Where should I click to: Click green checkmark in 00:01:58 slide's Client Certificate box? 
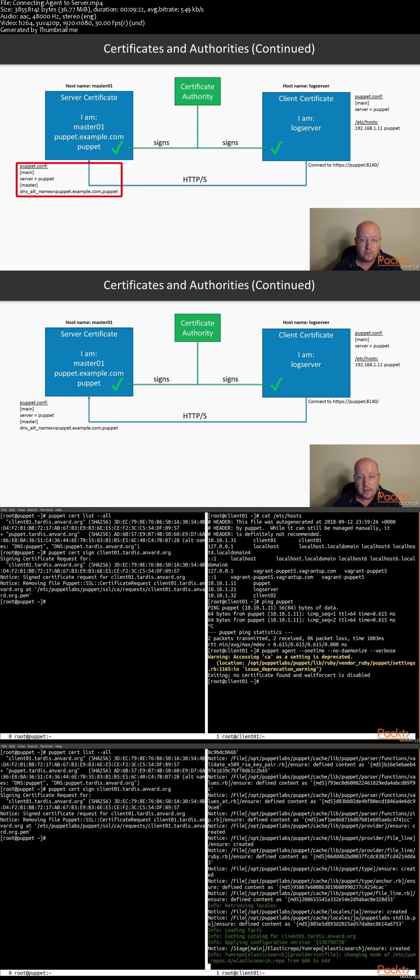(x=276, y=147)
